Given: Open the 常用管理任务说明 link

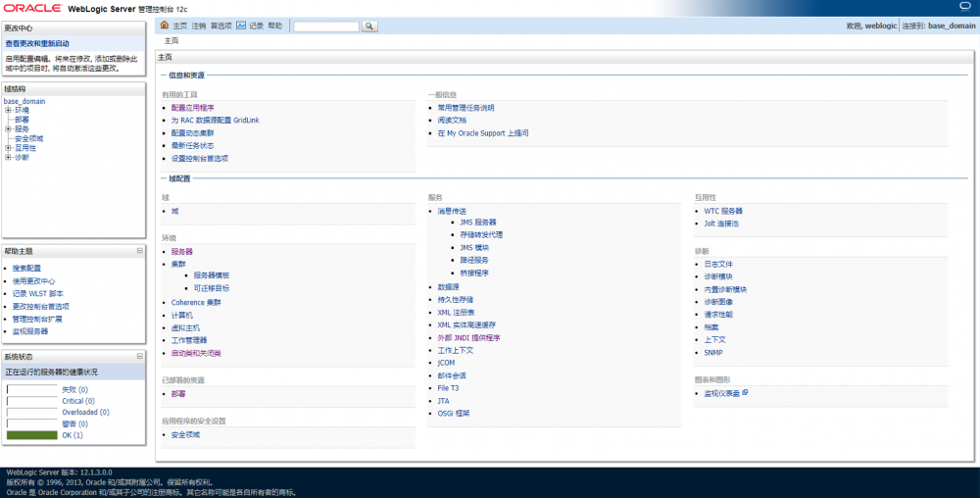Looking at the screenshot, I should coord(465,108).
